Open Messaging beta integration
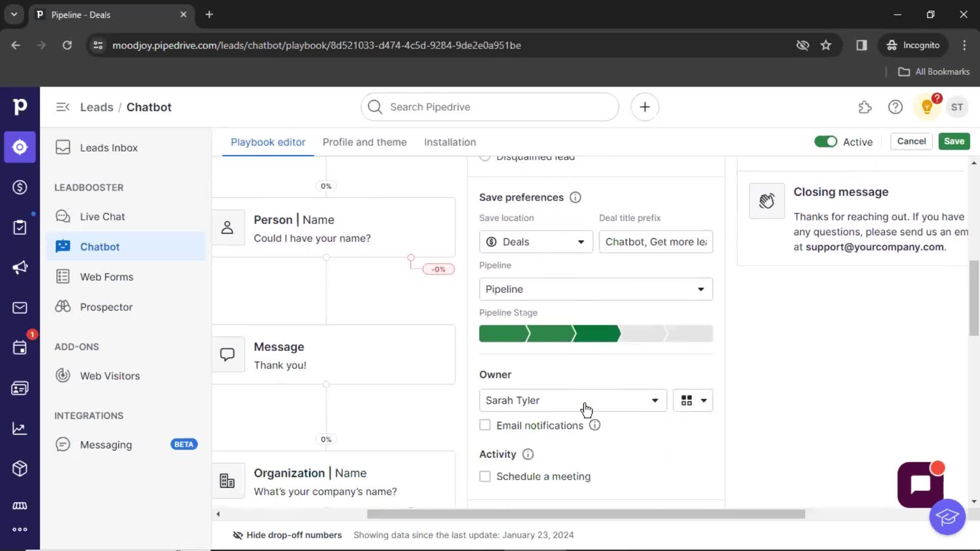This screenshot has width=980, height=551. (x=126, y=444)
